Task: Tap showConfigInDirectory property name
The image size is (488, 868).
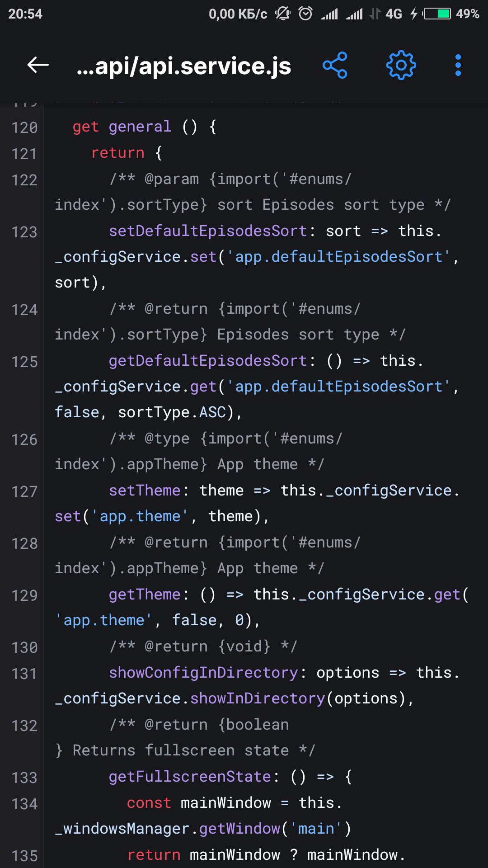Action: point(203,673)
